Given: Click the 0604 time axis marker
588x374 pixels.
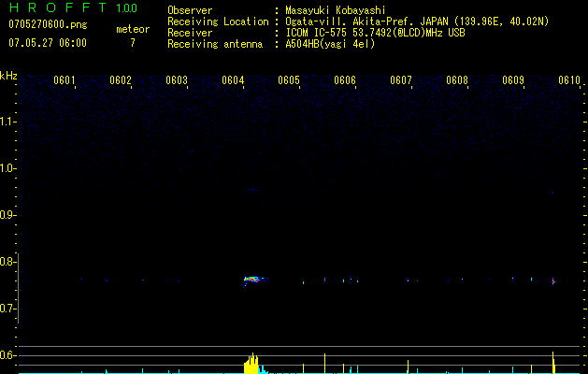Looking at the screenshot, I should (233, 80).
